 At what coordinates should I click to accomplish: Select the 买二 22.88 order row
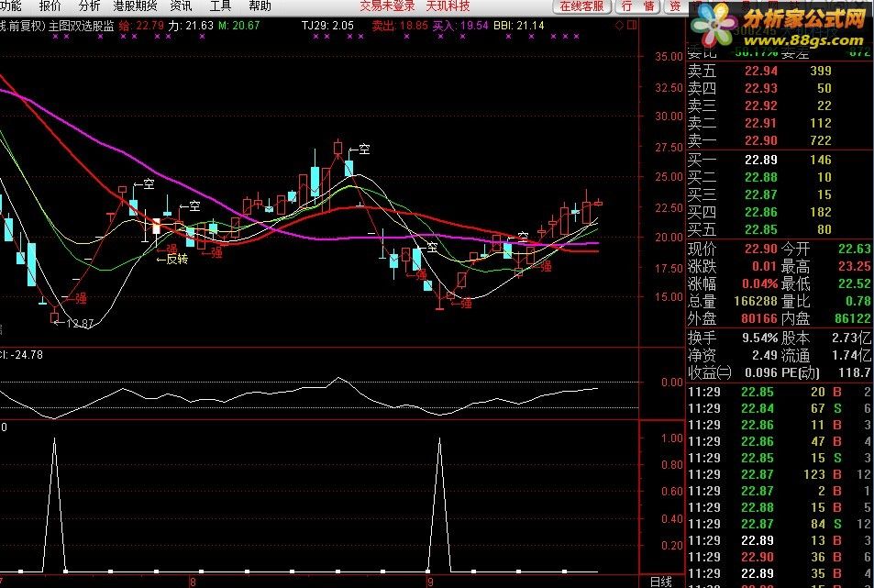pos(779,177)
